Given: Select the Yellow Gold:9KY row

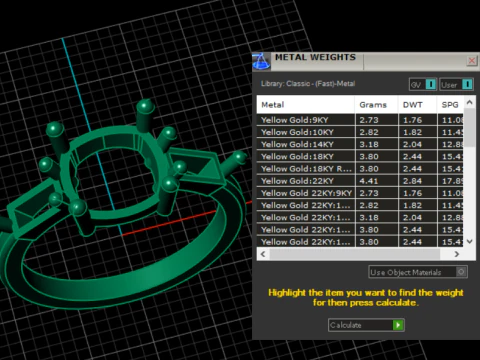Looking at the screenshot, I should [x=360, y=120].
